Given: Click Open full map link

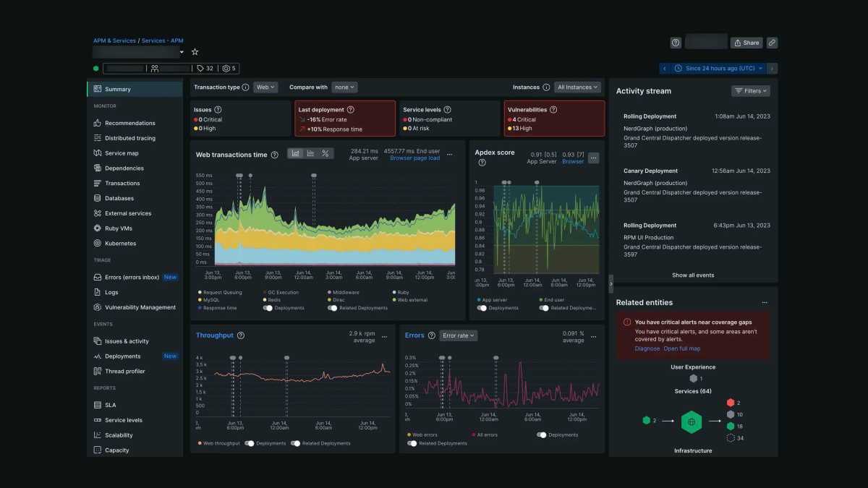Looking at the screenshot, I should 682,348.
